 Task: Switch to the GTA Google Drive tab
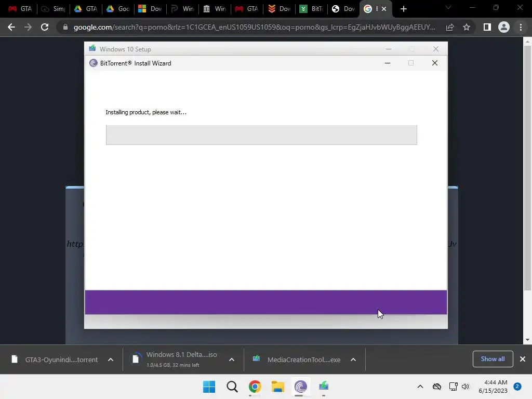point(86,9)
